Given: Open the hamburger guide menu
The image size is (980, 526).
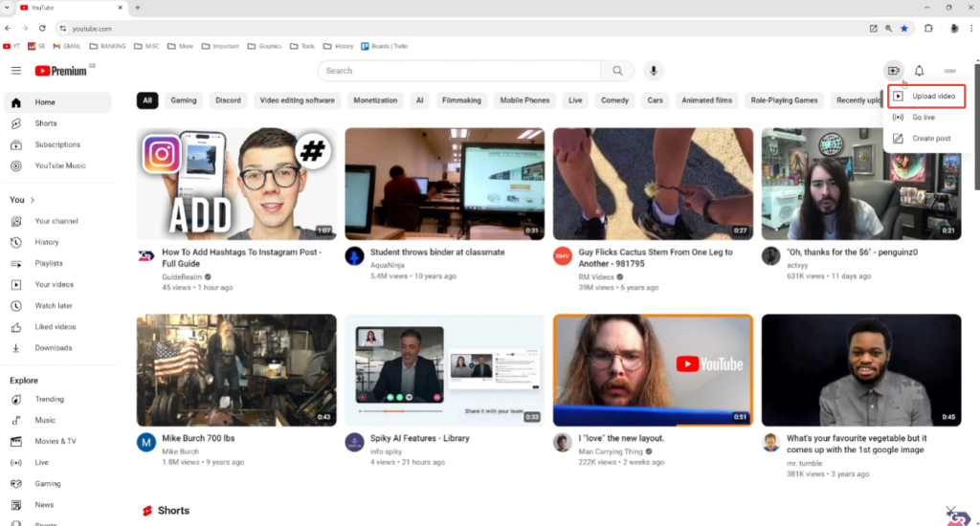Looking at the screenshot, I should coord(16,71).
